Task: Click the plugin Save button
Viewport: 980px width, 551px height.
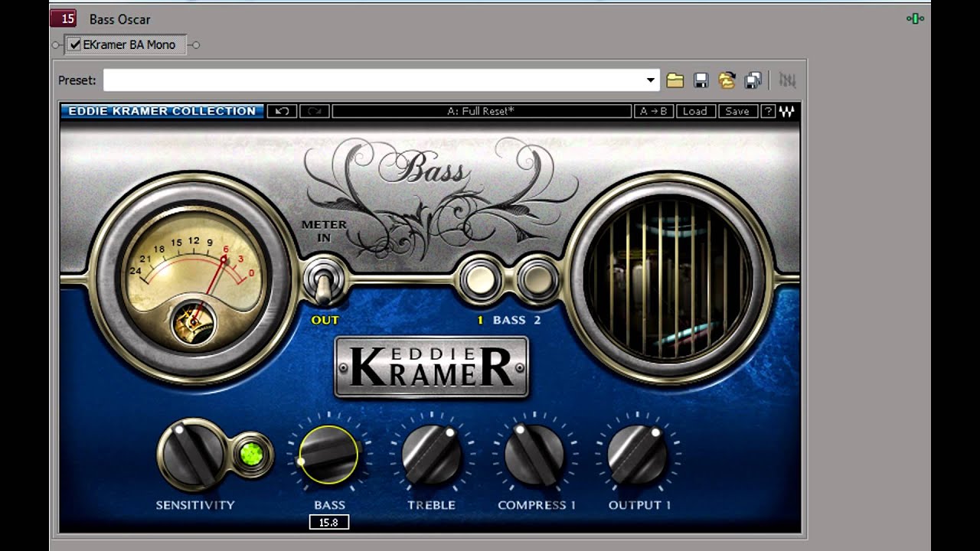Action: [737, 111]
